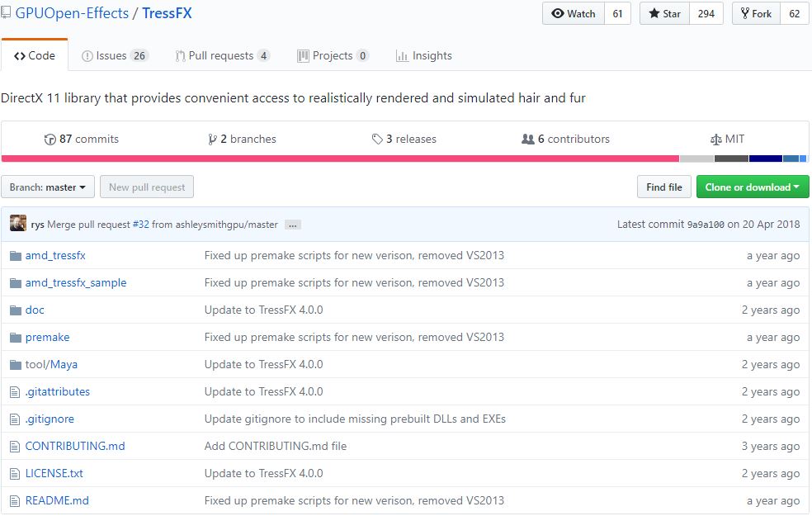The width and height of the screenshot is (812, 516).
Task: Click the pink language bar segment
Action: point(340,159)
